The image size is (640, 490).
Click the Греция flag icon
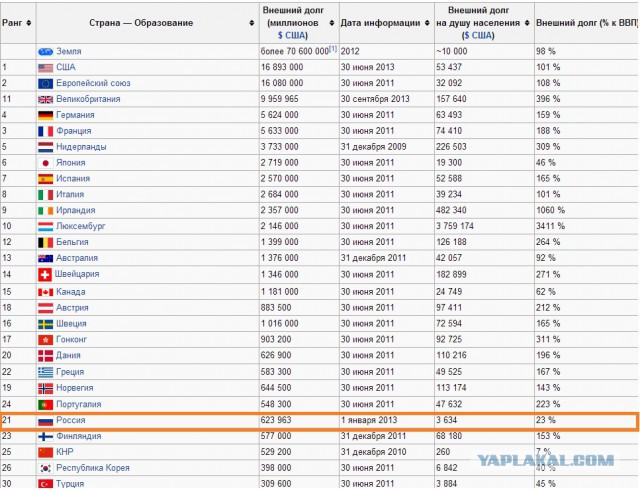tap(45, 372)
